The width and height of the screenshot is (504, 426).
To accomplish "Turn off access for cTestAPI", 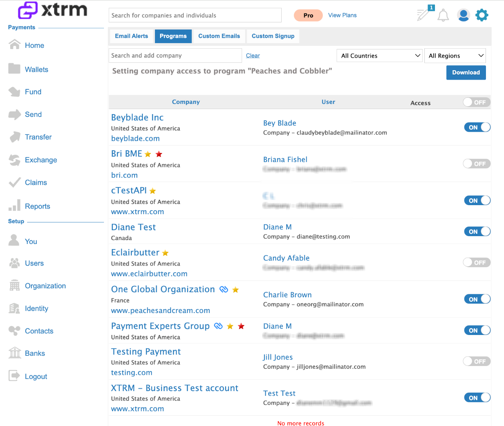I will [x=477, y=200].
